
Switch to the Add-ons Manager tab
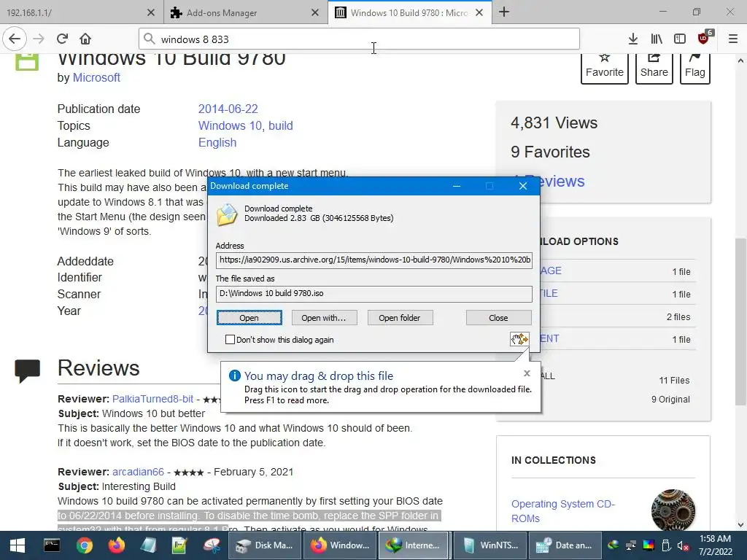239,12
